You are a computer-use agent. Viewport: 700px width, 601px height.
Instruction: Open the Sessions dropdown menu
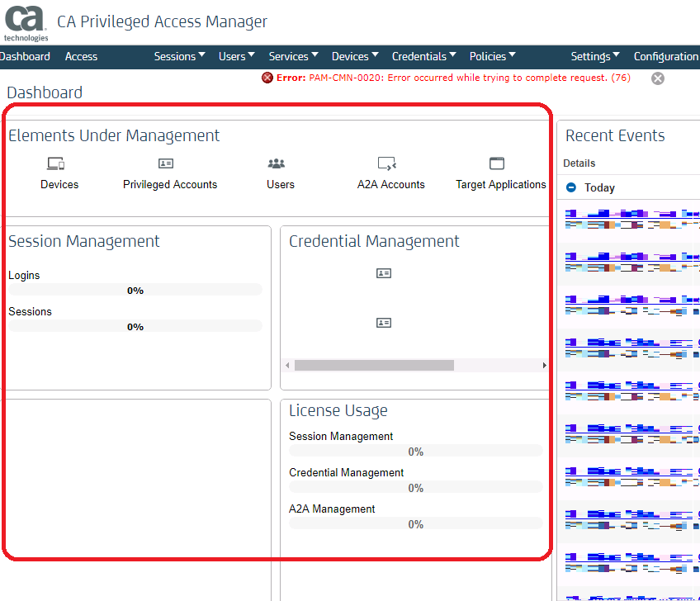(x=180, y=56)
